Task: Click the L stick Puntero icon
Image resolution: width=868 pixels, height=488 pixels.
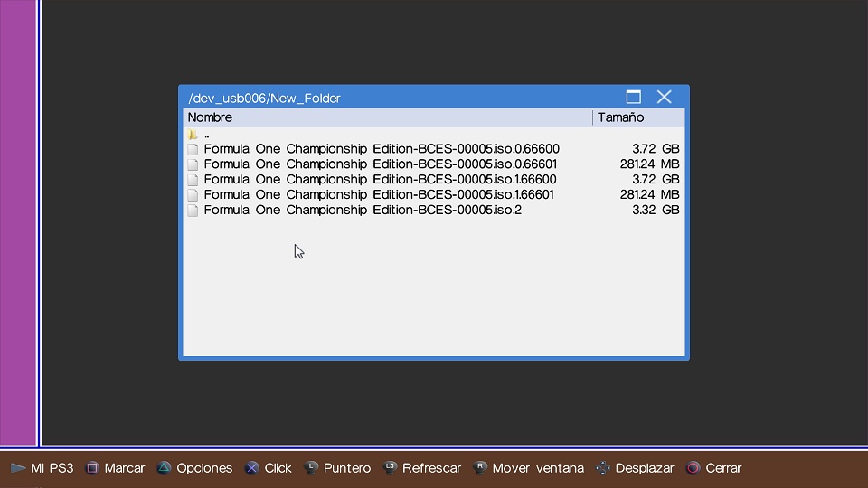Action: (x=311, y=468)
